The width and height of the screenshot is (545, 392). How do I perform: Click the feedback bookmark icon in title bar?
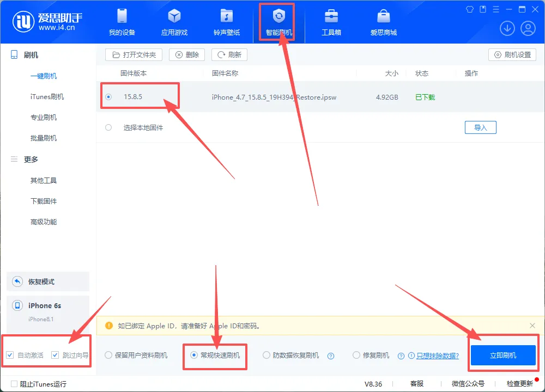(483, 9)
